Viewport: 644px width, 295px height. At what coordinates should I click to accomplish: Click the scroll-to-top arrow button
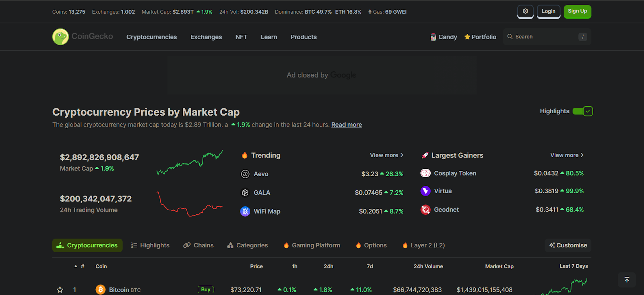(x=627, y=280)
